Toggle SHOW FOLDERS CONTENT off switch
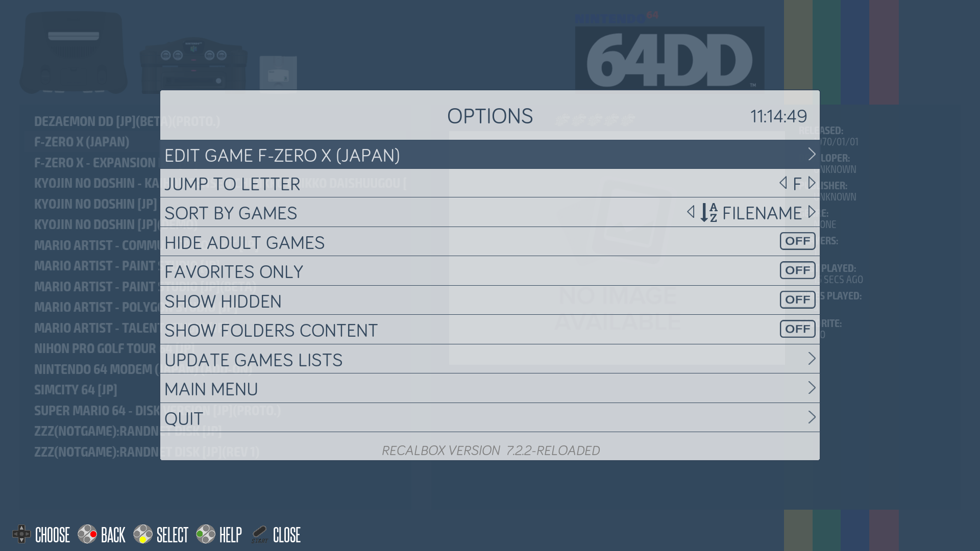This screenshot has width=980, height=551. [x=797, y=329]
